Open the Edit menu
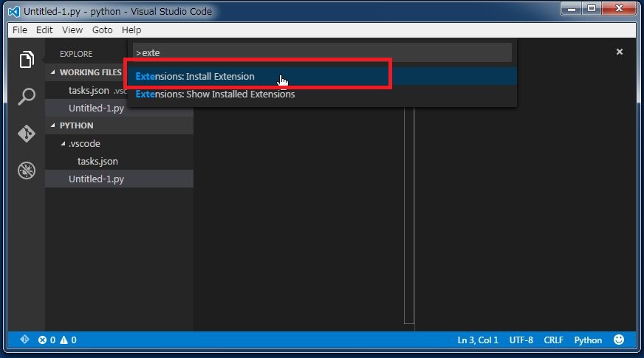The image size is (644, 358). coord(44,30)
